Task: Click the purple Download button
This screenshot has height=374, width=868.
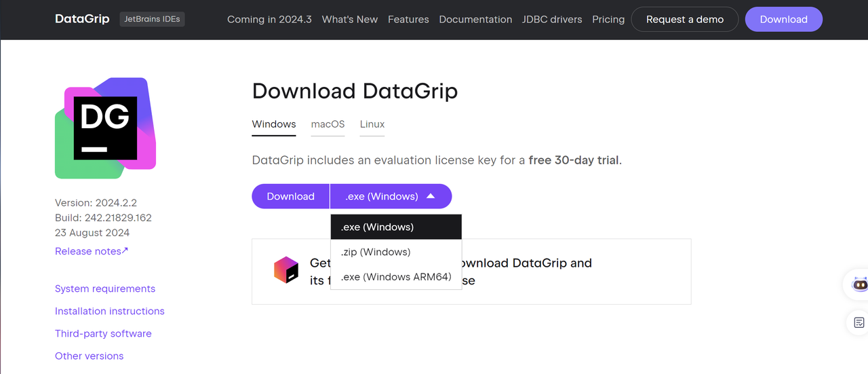Action: click(290, 196)
